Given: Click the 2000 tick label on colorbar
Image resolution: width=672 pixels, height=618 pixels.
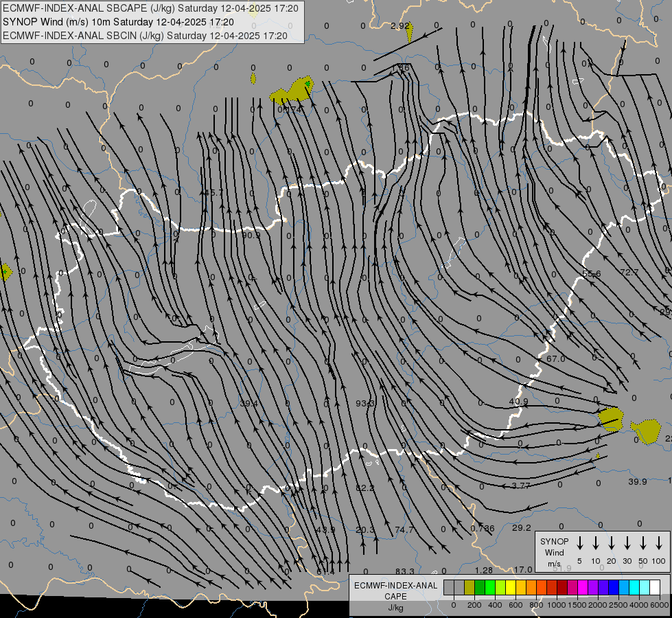Looking at the screenshot, I should [598, 605].
